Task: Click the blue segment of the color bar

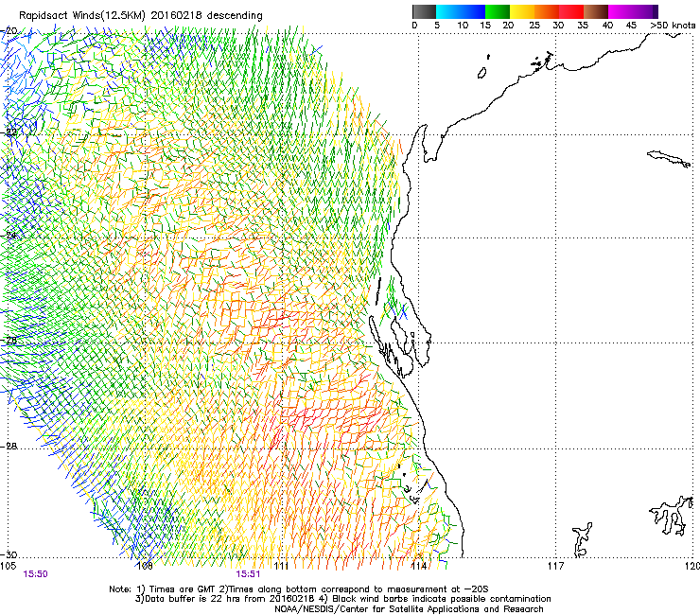Action: tap(472, 11)
